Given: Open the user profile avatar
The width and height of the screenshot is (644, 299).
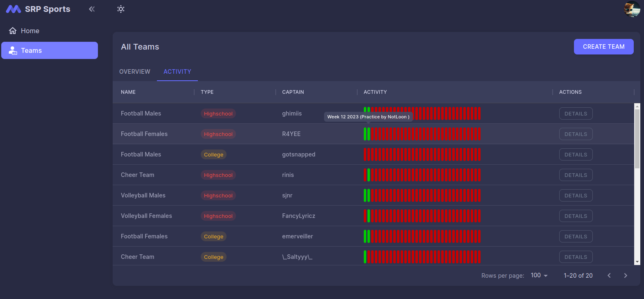Looking at the screenshot, I should tap(632, 9).
